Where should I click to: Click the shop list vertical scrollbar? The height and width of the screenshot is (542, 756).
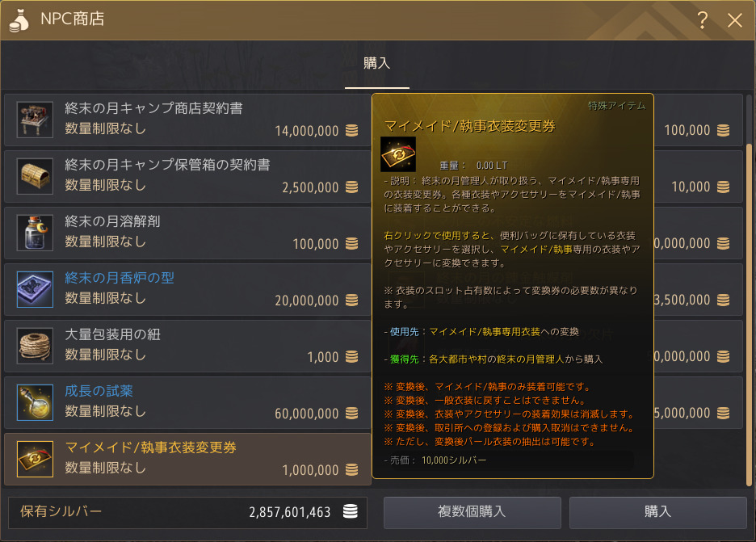point(749,314)
